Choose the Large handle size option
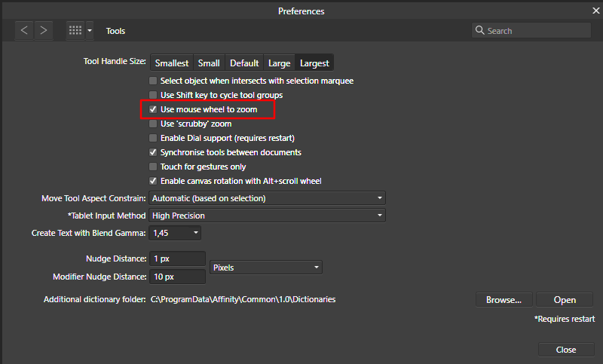The width and height of the screenshot is (603, 364). (x=279, y=63)
